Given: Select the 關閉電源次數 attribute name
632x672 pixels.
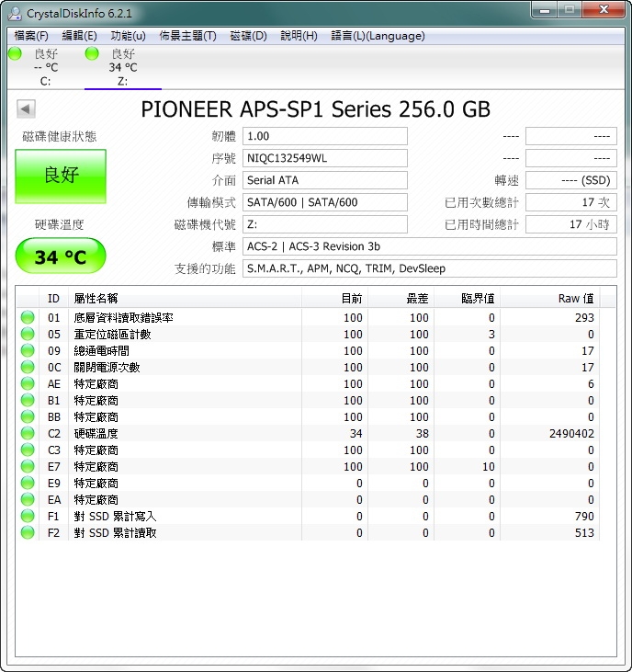Looking at the screenshot, I should 107,368.
